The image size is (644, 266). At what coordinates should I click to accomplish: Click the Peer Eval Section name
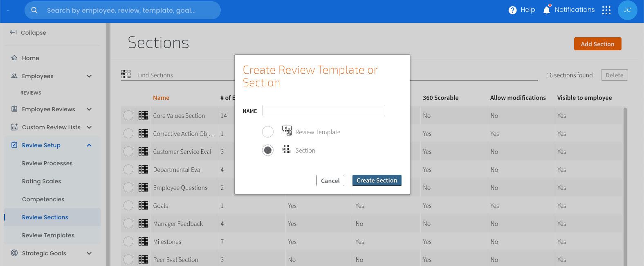pos(176,260)
